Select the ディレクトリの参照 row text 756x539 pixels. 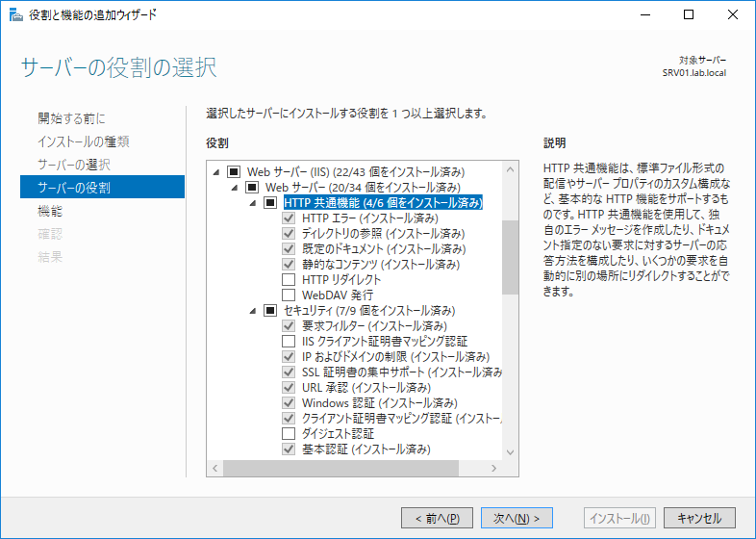pos(384,234)
